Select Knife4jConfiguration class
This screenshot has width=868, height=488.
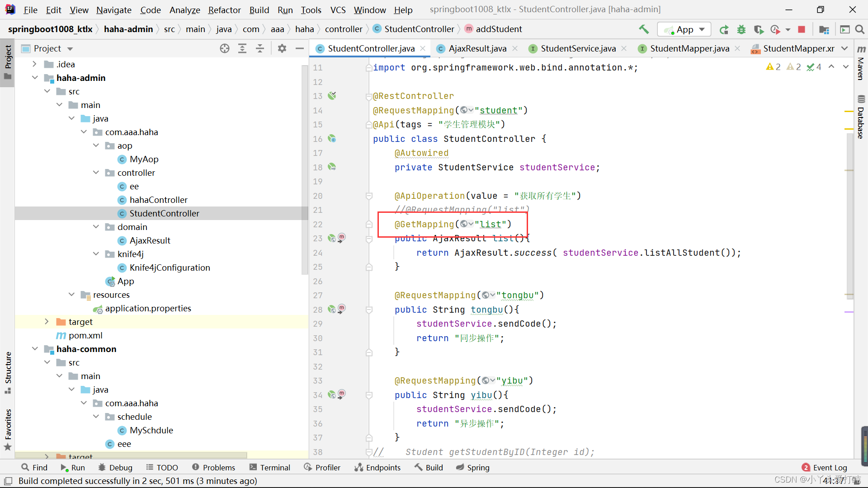(x=170, y=267)
